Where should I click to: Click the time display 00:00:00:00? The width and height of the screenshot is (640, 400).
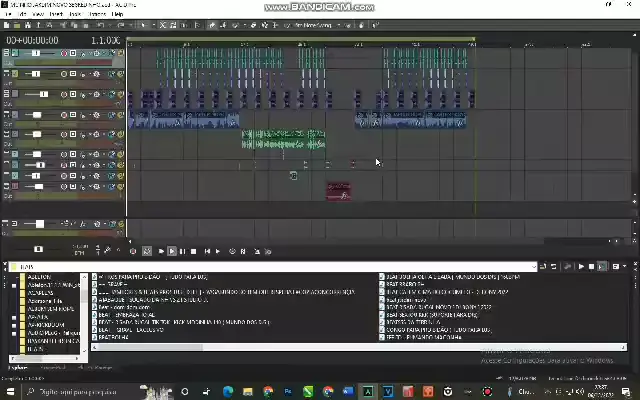[x=32, y=40]
